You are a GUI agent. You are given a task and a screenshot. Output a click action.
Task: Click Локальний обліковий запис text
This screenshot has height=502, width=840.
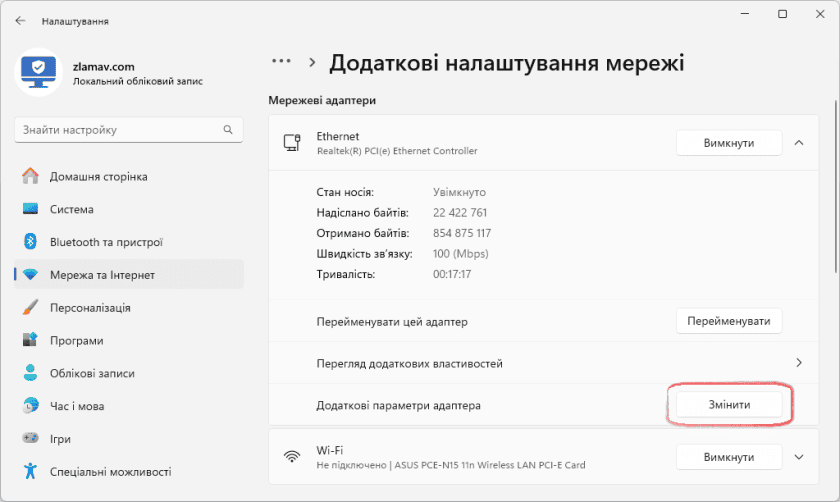coord(138,81)
